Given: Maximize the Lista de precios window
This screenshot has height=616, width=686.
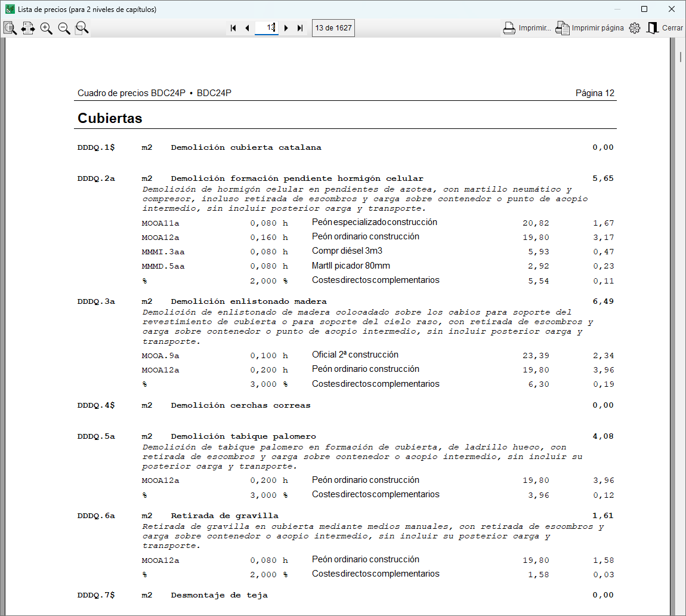Looking at the screenshot, I should tap(644, 9).
